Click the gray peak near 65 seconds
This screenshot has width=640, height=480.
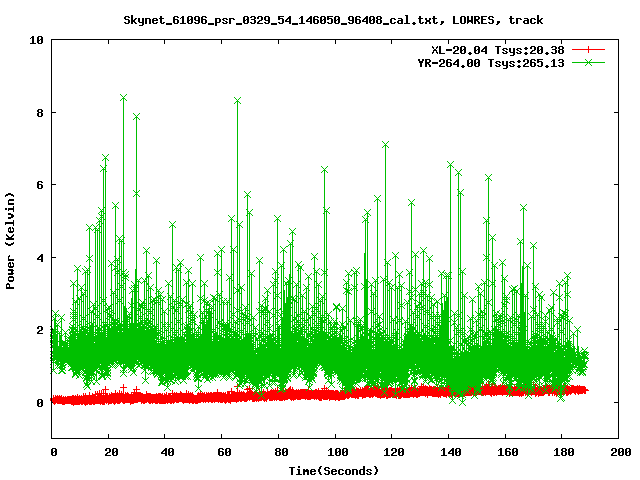point(237,101)
